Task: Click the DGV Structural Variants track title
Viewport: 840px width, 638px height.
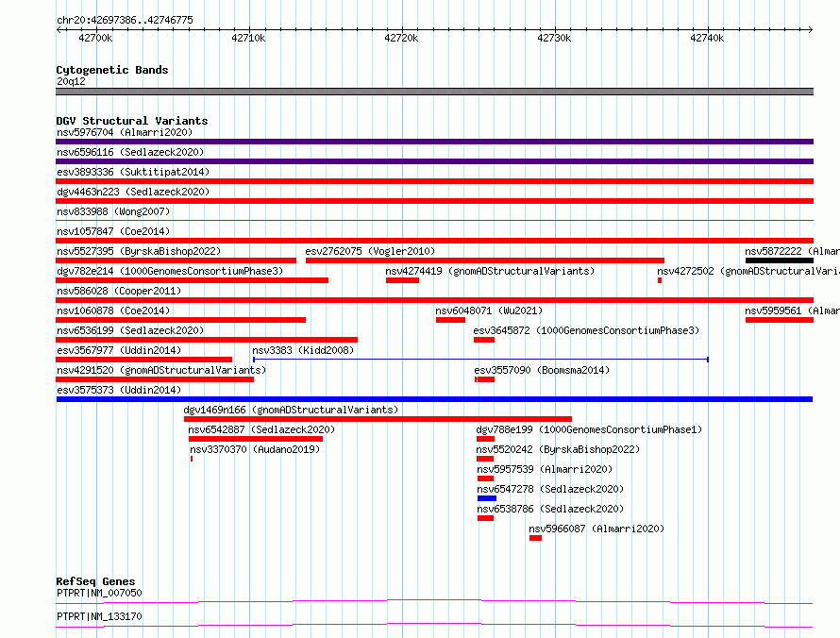Action: (132, 121)
